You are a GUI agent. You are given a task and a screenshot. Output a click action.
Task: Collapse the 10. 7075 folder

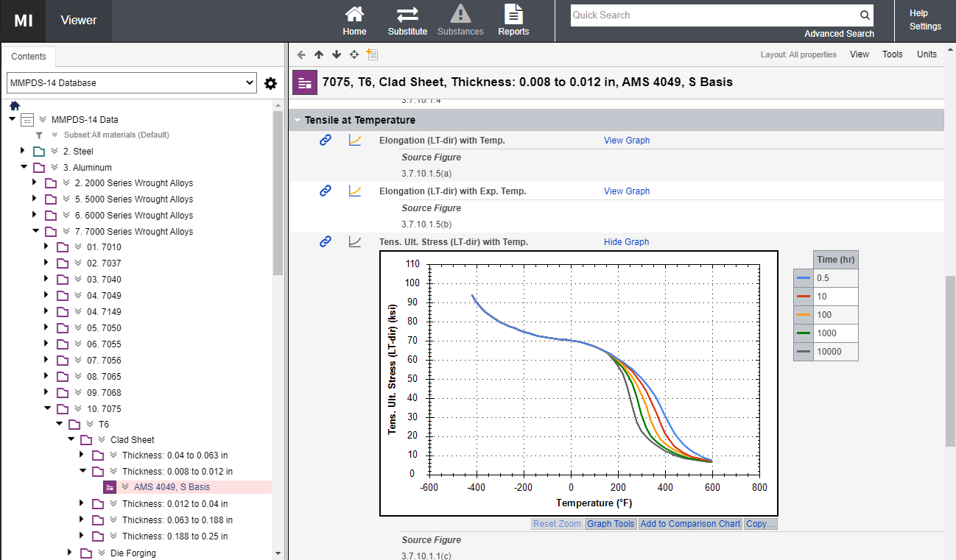(x=48, y=408)
